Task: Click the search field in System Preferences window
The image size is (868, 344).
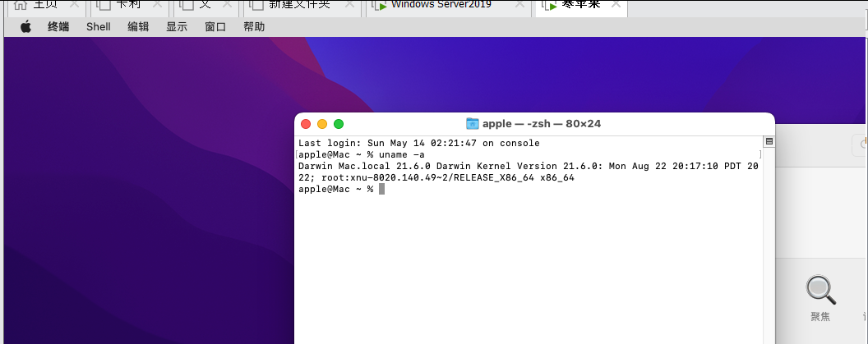Action: [x=860, y=144]
